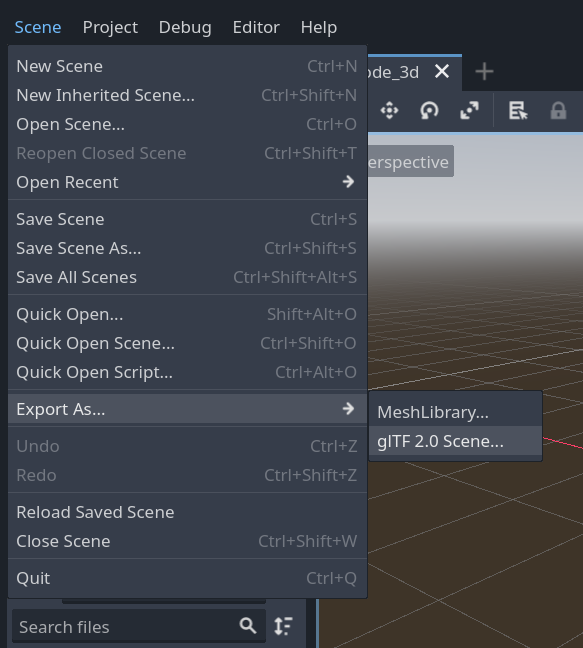
Task: Open the Debug menu
Action: (185, 27)
